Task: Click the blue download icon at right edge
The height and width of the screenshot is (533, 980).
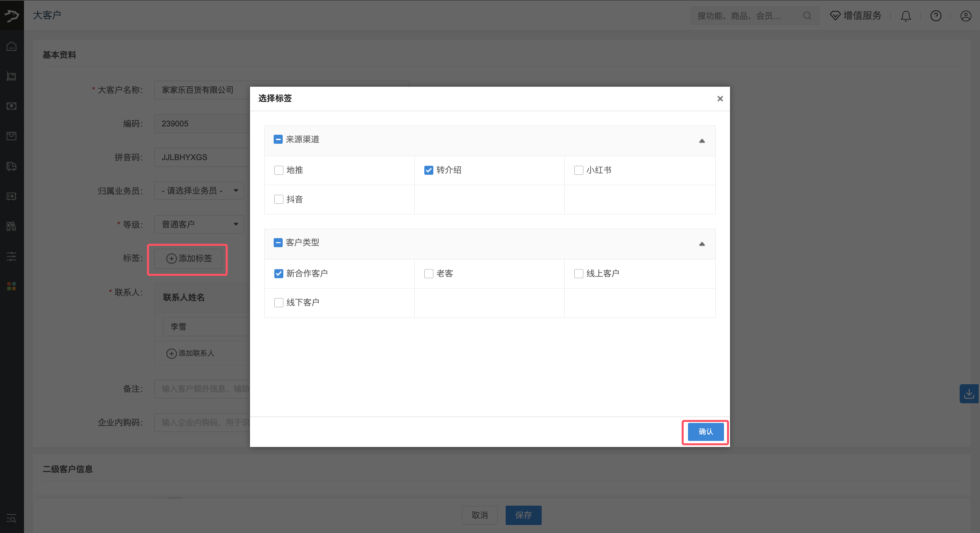Action: tap(969, 394)
